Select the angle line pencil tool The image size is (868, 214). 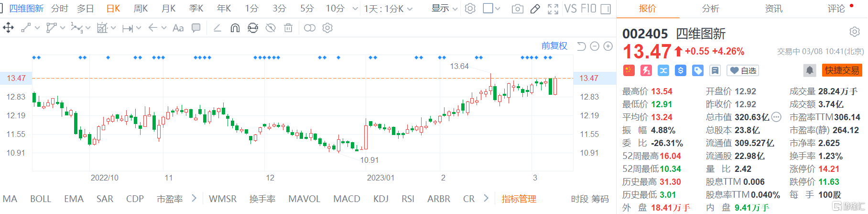pyautogui.click(x=217, y=28)
